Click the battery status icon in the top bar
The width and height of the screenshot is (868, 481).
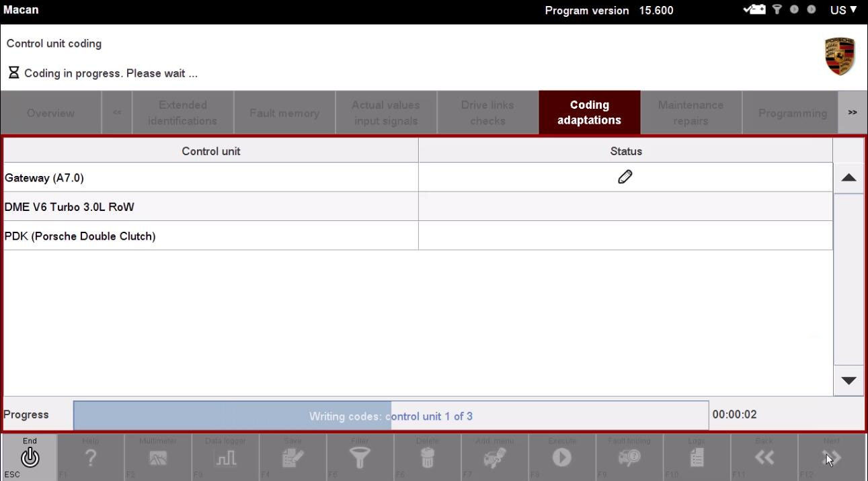coord(754,9)
